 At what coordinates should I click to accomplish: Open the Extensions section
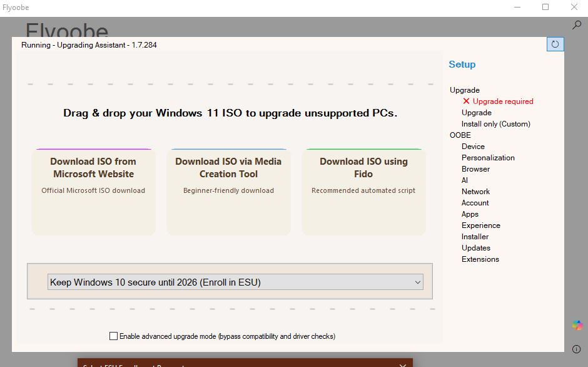coord(480,259)
